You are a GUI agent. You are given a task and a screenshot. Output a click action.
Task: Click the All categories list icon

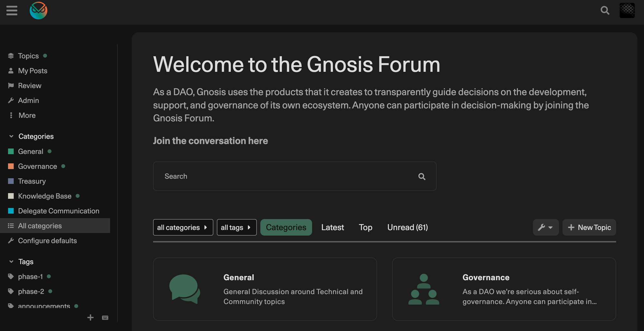pyautogui.click(x=11, y=226)
